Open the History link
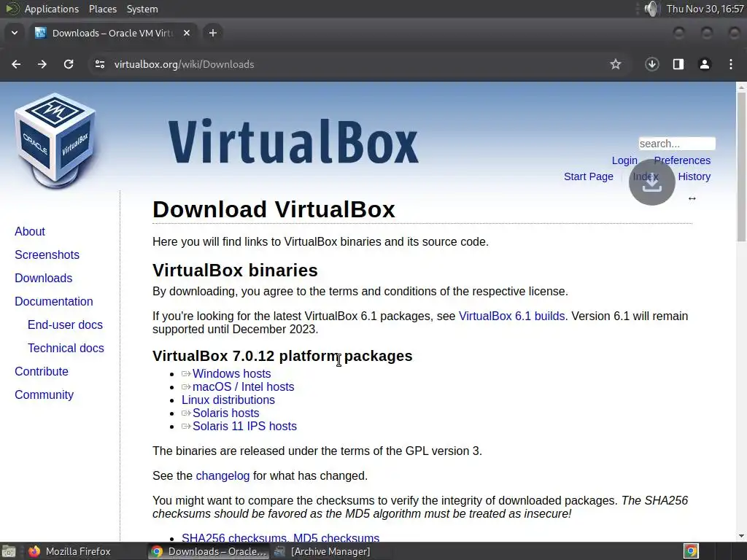The width and height of the screenshot is (747, 560). tap(694, 176)
